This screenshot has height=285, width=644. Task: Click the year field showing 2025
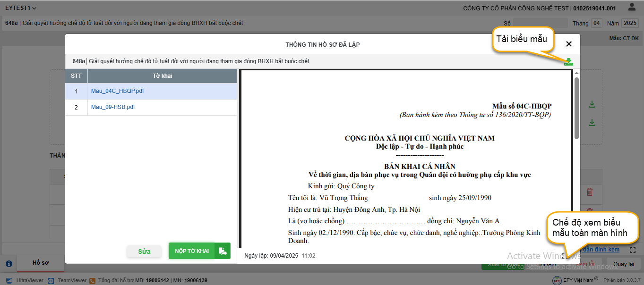(630, 23)
